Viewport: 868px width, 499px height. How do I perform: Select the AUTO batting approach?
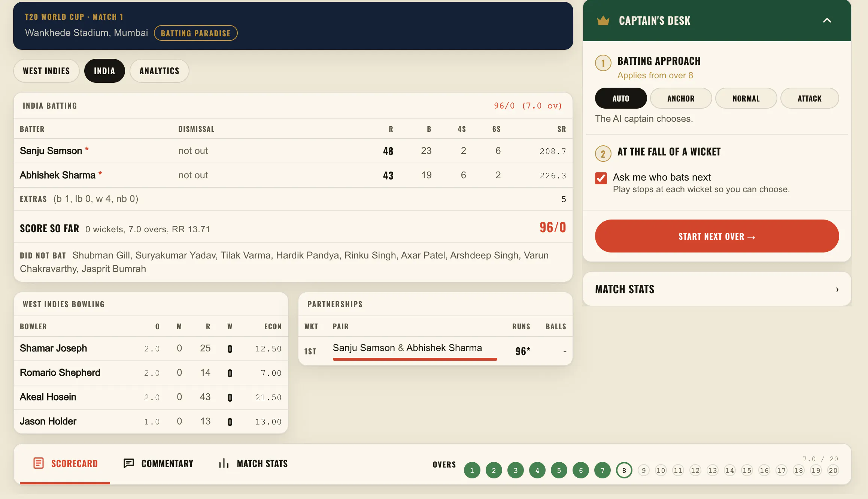620,98
